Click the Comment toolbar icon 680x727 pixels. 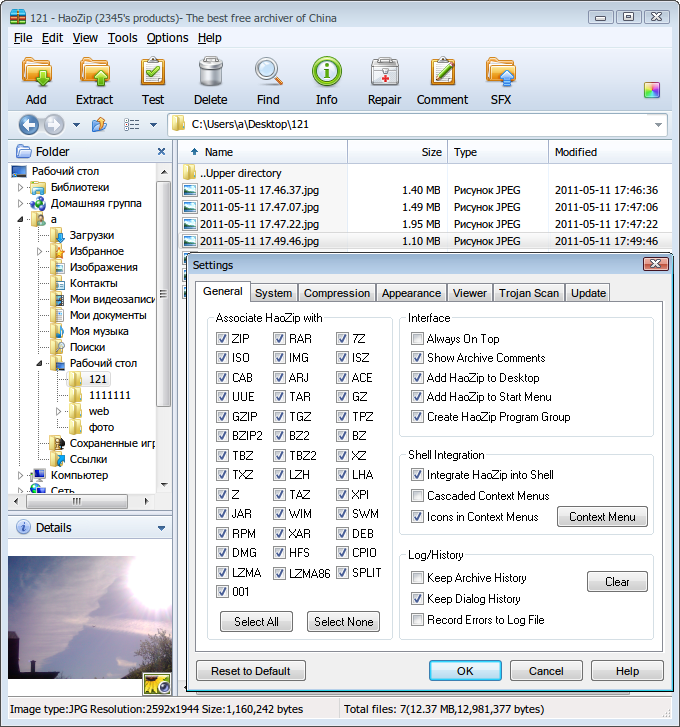[442, 80]
